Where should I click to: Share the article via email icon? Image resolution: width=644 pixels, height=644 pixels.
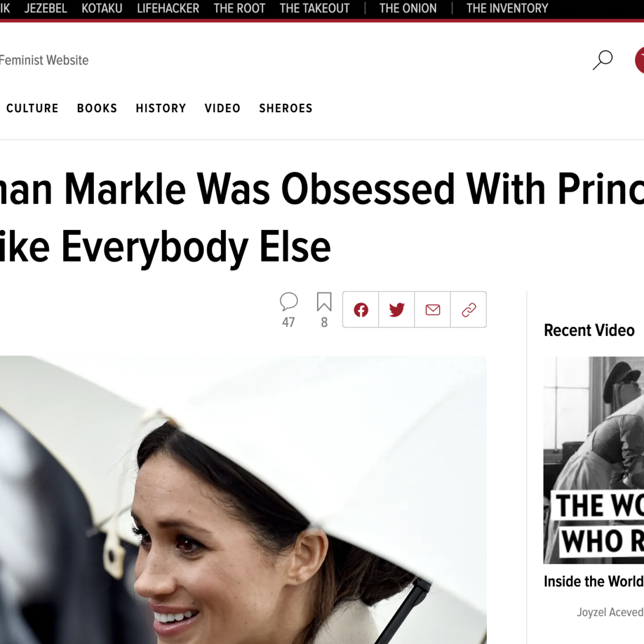click(432, 310)
